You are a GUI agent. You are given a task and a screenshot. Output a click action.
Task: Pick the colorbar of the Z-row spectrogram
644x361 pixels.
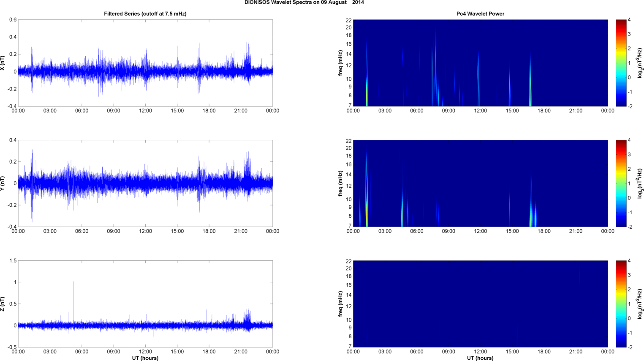(621, 304)
